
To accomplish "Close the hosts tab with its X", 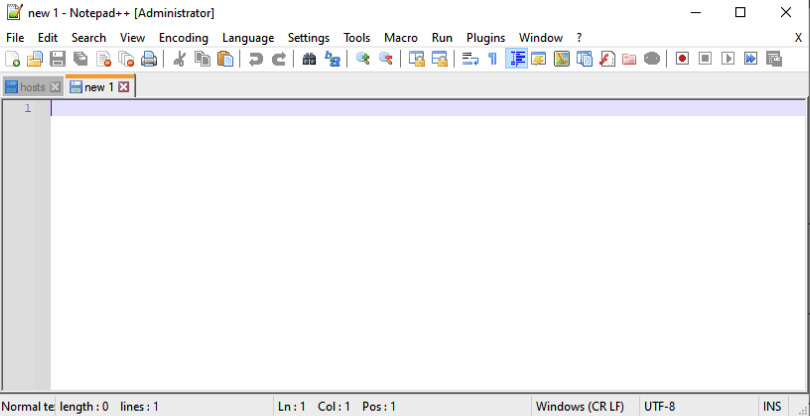I will (55, 87).
